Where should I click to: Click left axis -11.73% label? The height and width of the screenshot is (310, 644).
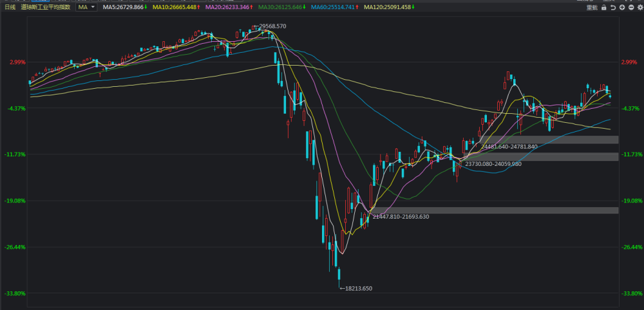[15, 154]
